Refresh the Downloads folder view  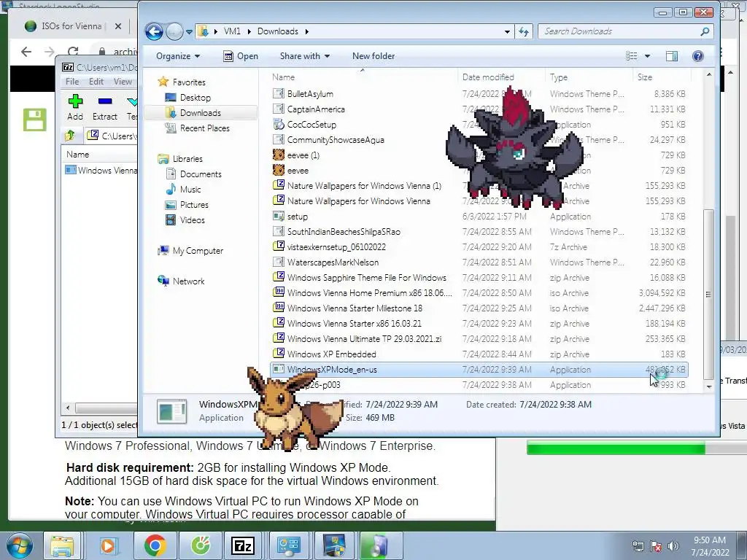[x=524, y=31]
